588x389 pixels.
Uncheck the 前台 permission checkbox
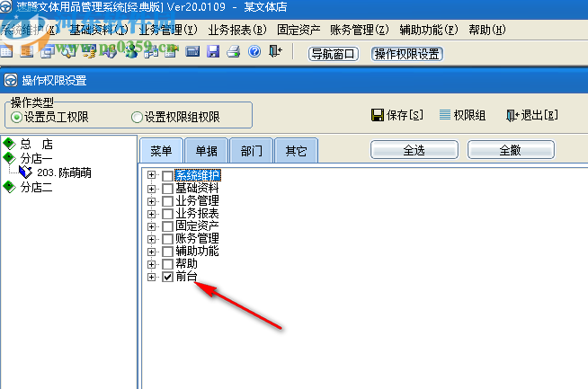click(x=167, y=277)
